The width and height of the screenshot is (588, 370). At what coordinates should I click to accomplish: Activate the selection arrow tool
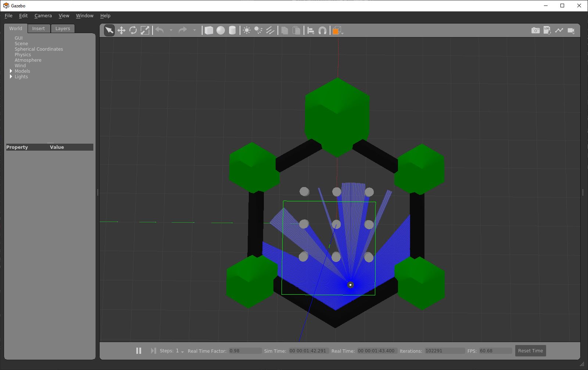(x=109, y=30)
